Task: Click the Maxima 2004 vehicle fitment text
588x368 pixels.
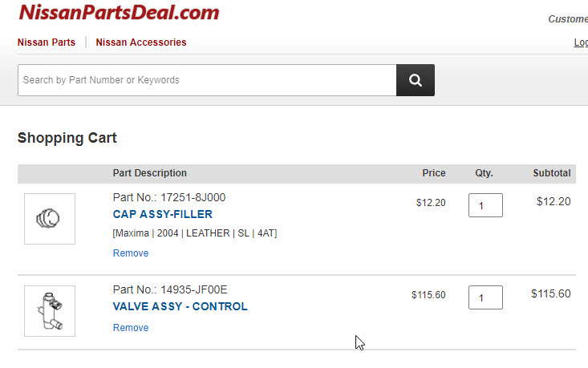Action: click(195, 233)
